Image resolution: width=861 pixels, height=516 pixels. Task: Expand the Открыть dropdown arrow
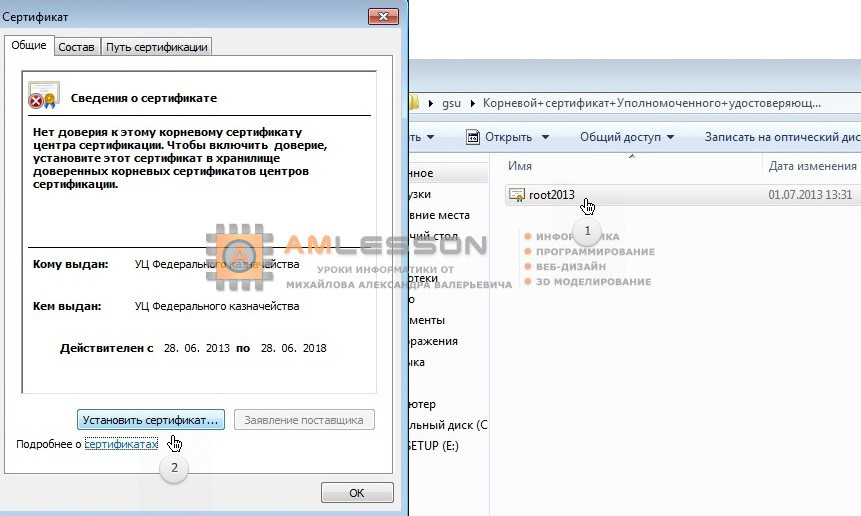click(545, 137)
